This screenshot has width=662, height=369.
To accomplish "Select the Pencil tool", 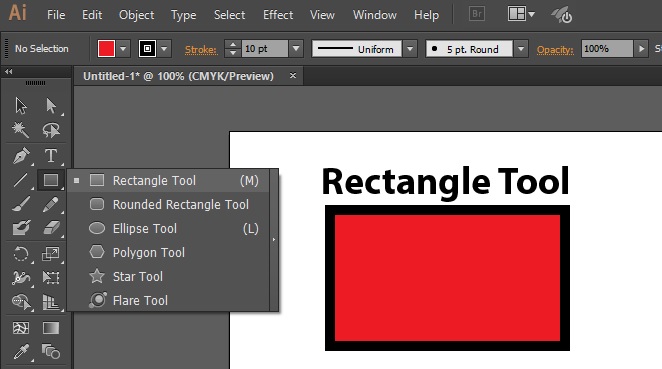I will tap(51, 204).
